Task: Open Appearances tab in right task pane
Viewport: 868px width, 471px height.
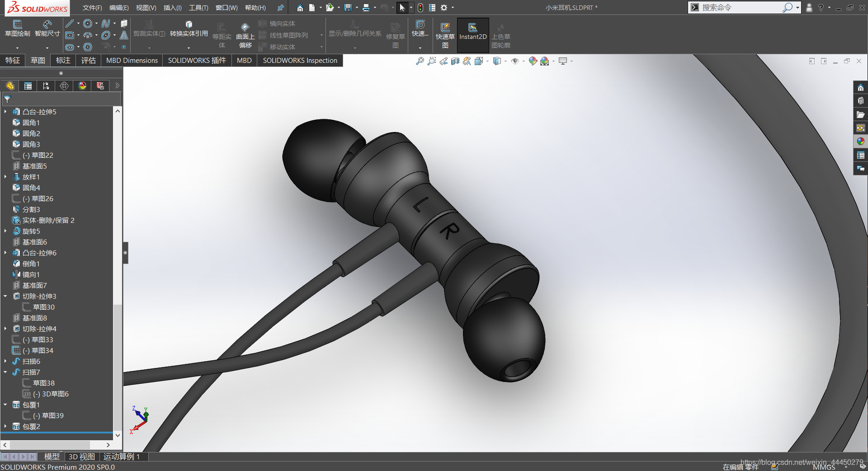Action: pos(860,141)
